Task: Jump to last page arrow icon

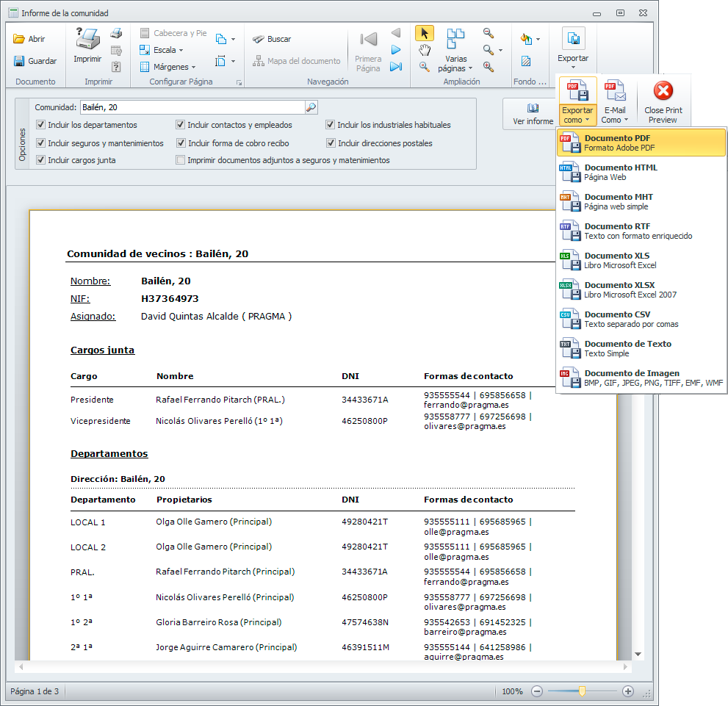Action: 396,67
